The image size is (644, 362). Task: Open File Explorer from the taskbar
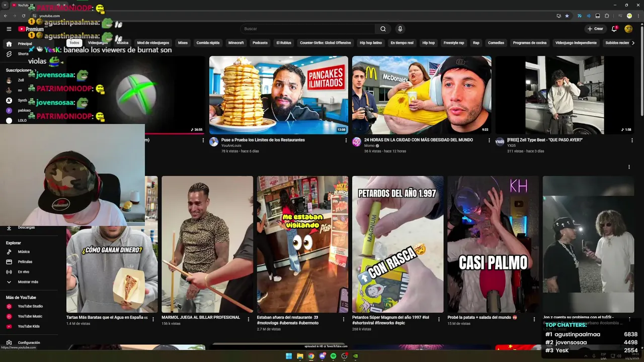coord(300,356)
